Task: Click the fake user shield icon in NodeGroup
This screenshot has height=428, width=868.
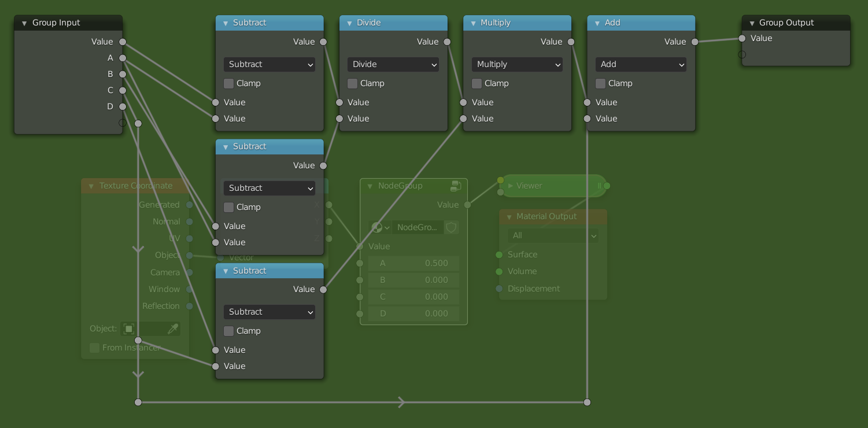Action: 452,227
